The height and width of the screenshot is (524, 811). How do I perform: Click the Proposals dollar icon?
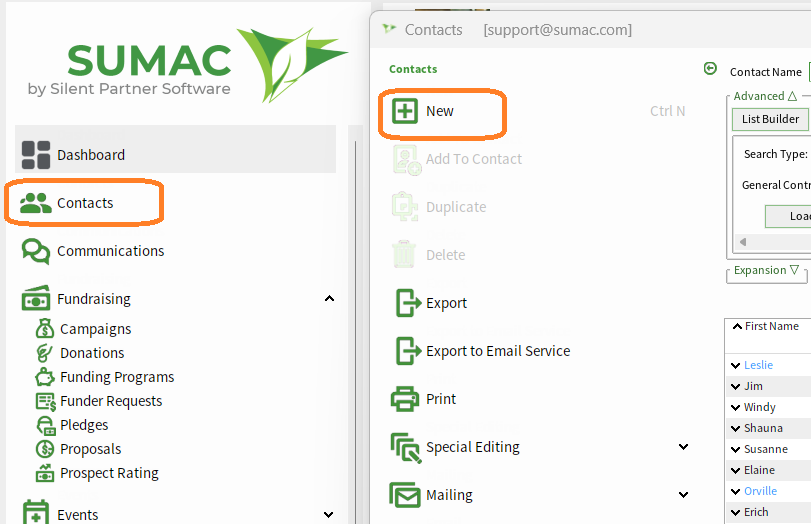coord(45,449)
